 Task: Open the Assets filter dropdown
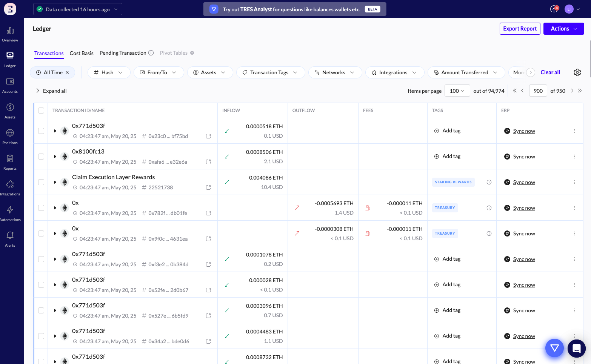(210, 72)
